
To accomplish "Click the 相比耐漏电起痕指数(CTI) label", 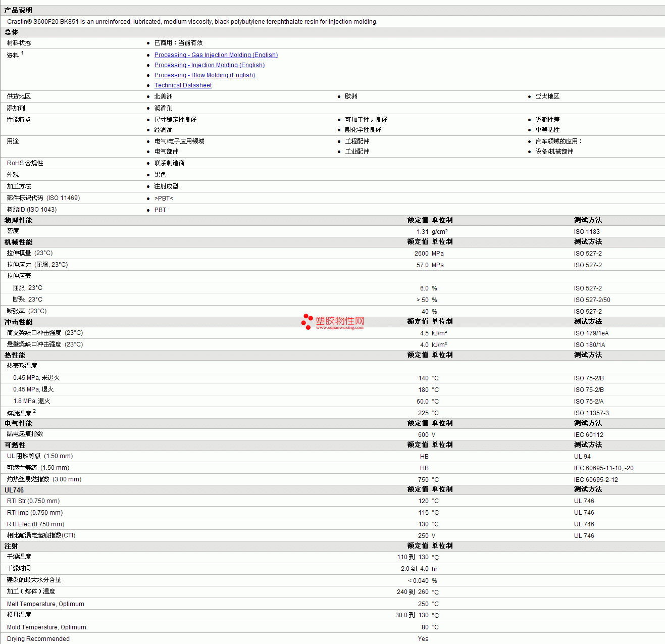I will [41, 535].
